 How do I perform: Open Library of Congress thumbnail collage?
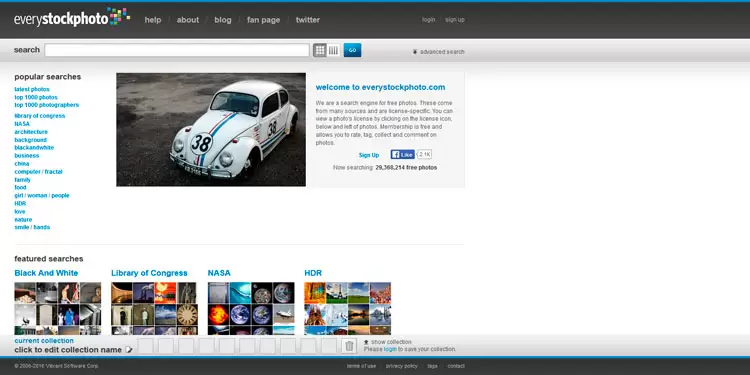[154, 309]
